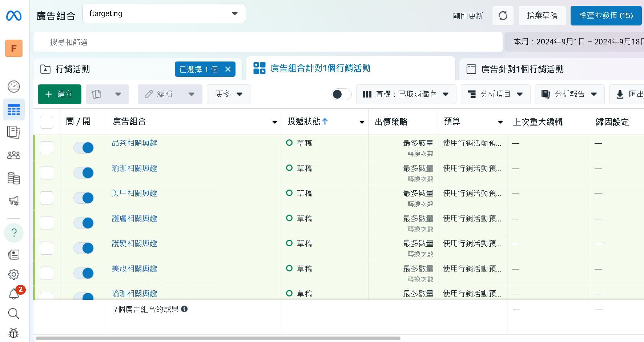Check the box for 護膚相關興趣 row
The image size is (644, 342).
click(47, 223)
